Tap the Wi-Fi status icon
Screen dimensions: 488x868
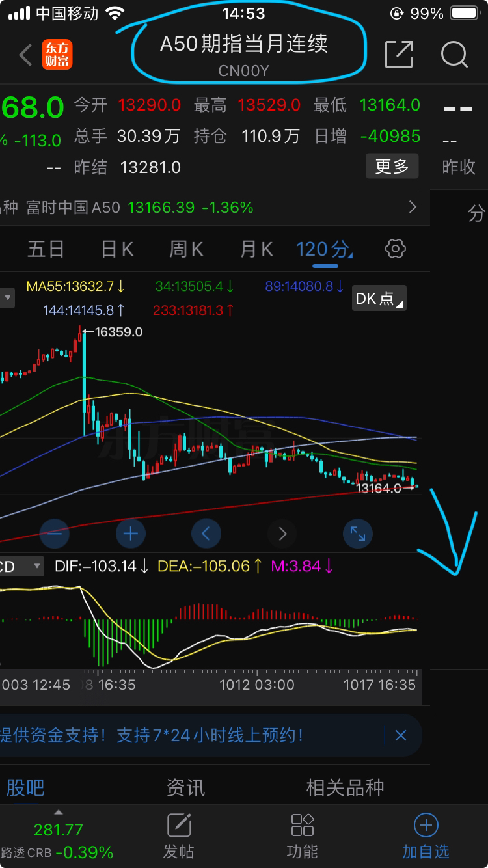tap(115, 13)
